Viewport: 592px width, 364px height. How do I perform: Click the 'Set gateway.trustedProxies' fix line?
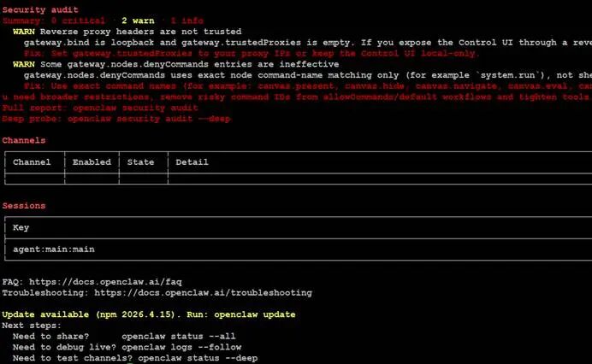(x=251, y=54)
